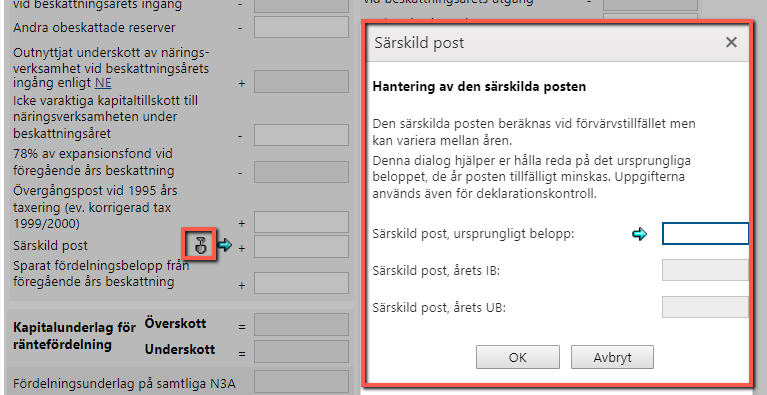
Task: Focus the Särskild post ursprungligt belopp field
Action: (x=705, y=234)
